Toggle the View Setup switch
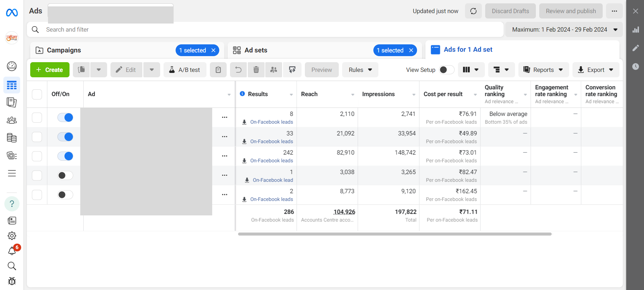 coord(446,70)
